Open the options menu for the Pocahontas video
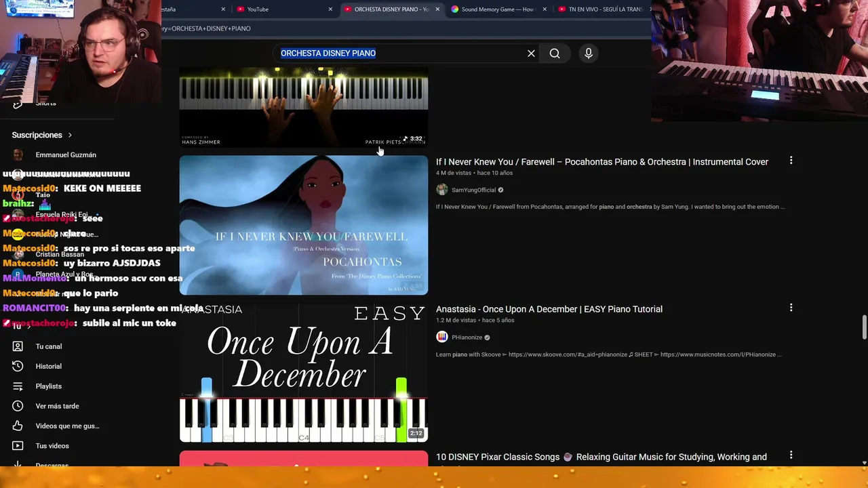Screen dimensions: 868x488 (x=791, y=161)
